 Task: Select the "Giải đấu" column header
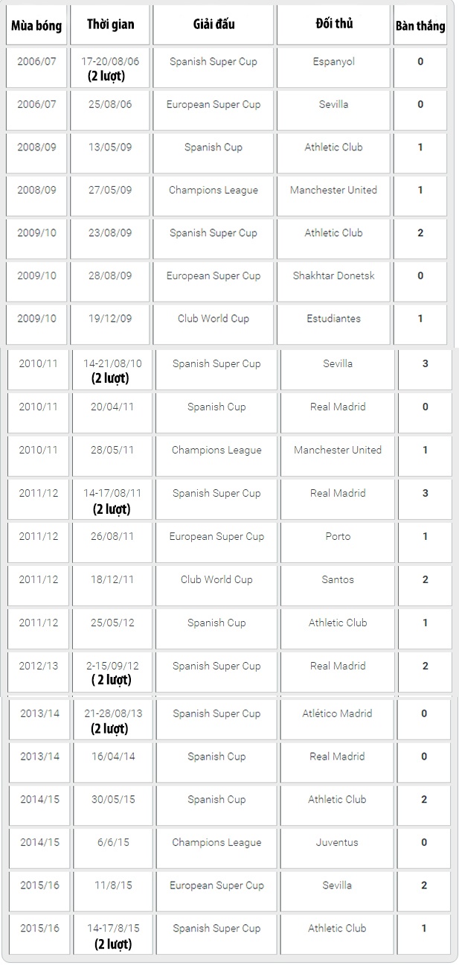pos(214,25)
